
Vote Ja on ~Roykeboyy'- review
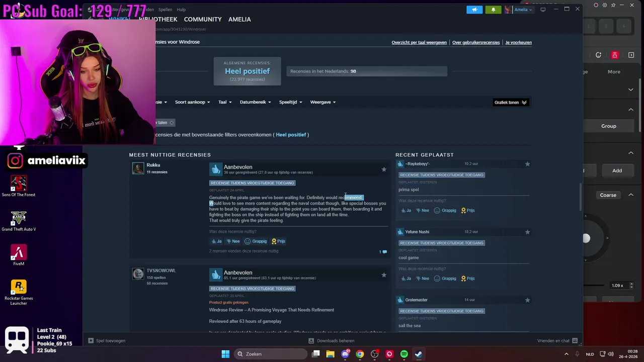(406, 211)
